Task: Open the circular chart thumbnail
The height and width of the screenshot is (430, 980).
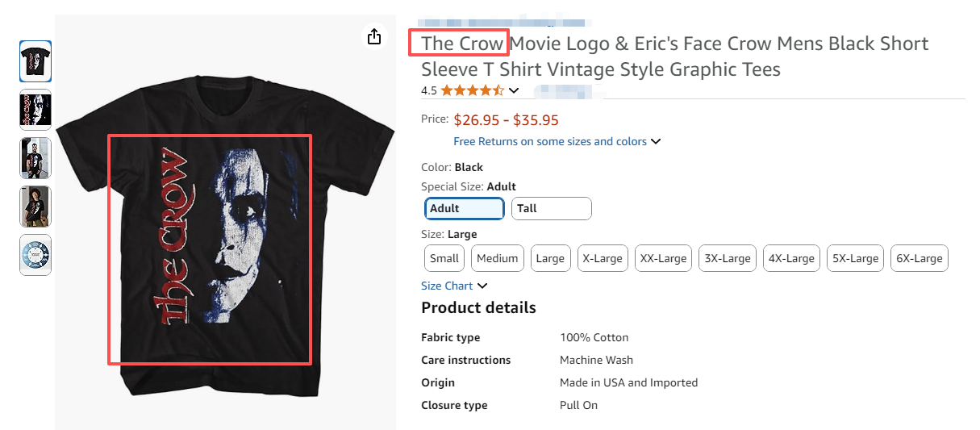Action: 35,255
